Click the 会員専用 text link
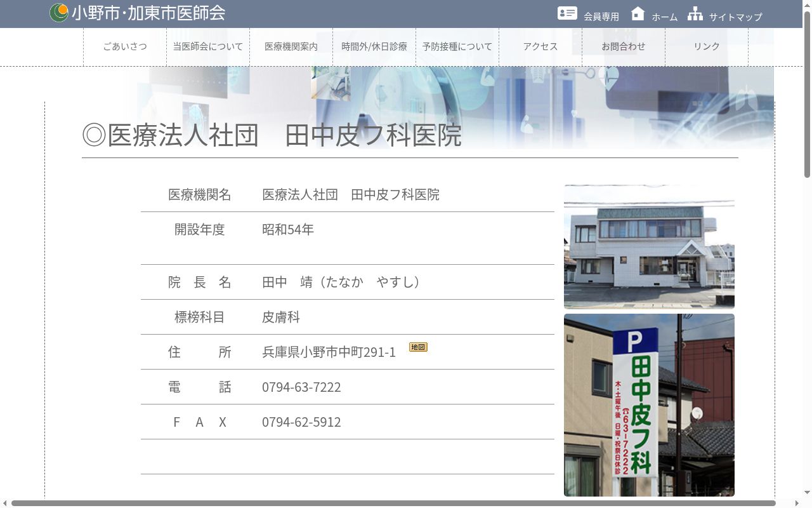The width and height of the screenshot is (812, 508). [x=601, y=17]
